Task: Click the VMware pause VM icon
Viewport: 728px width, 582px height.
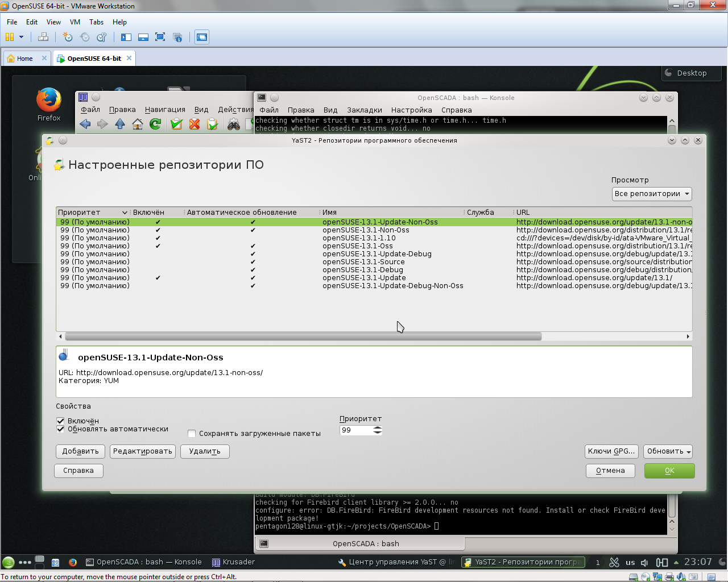Action: tap(10, 38)
